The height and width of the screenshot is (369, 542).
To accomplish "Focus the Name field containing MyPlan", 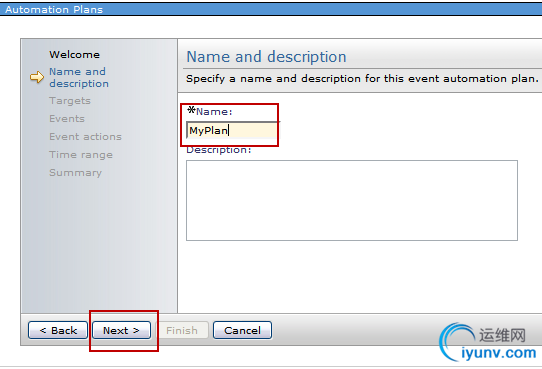I will pyautogui.click(x=231, y=130).
